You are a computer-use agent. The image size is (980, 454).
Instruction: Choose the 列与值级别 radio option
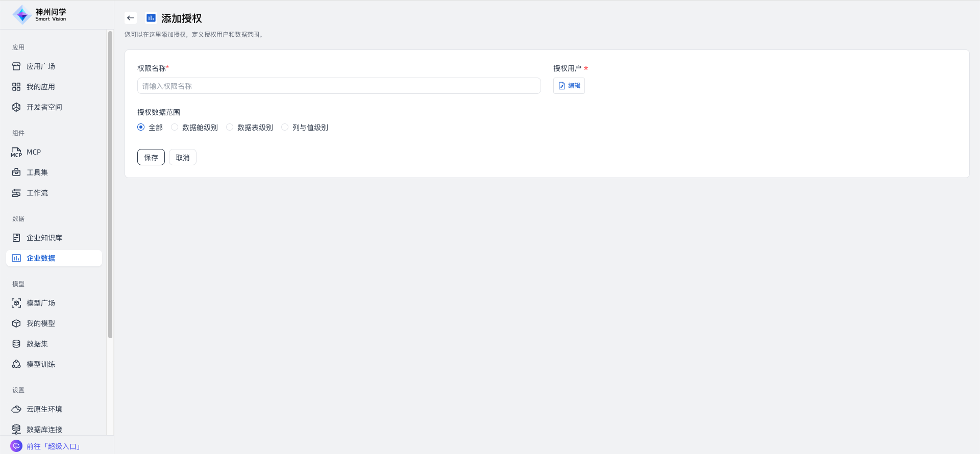coord(285,127)
